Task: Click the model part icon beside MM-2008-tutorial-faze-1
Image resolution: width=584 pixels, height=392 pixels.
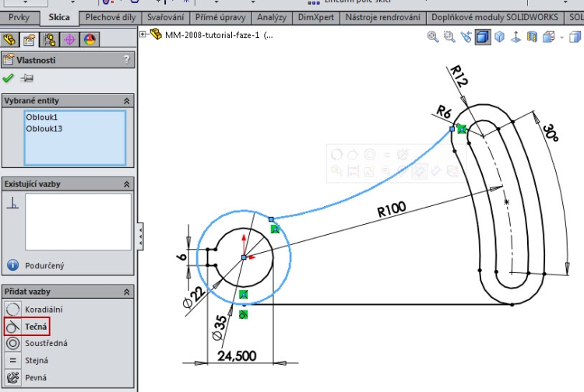Action: (156, 34)
